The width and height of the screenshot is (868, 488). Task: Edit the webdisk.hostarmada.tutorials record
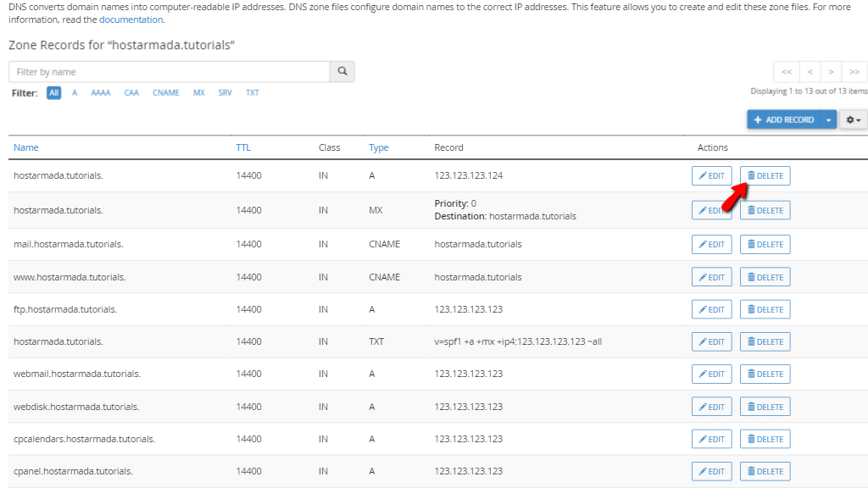click(x=711, y=407)
